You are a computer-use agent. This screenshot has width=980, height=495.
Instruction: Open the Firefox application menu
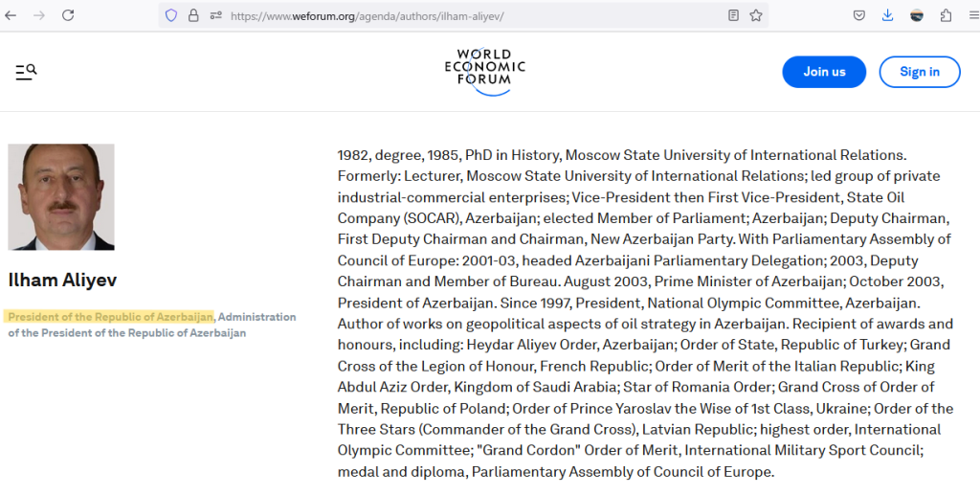[972, 15]
